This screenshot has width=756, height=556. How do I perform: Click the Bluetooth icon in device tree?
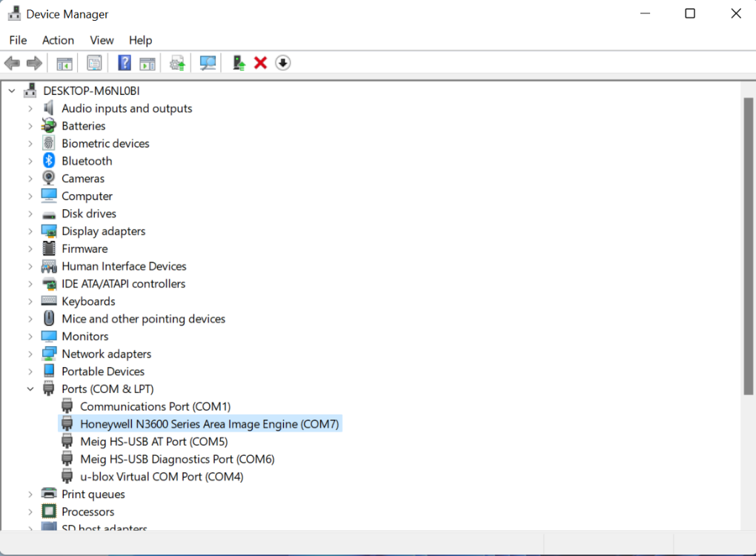[x=49, y=161]
